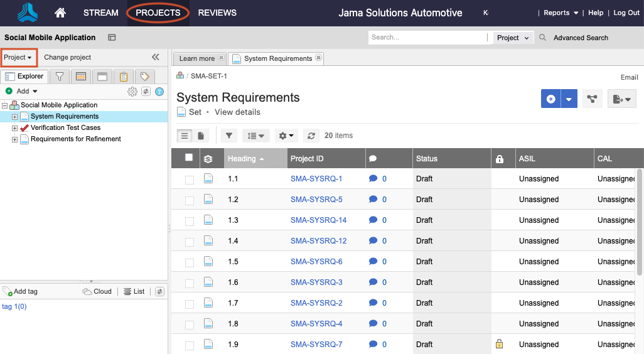Select the checkbox for row 1.4
644x354 pixels.
[190, 242]
